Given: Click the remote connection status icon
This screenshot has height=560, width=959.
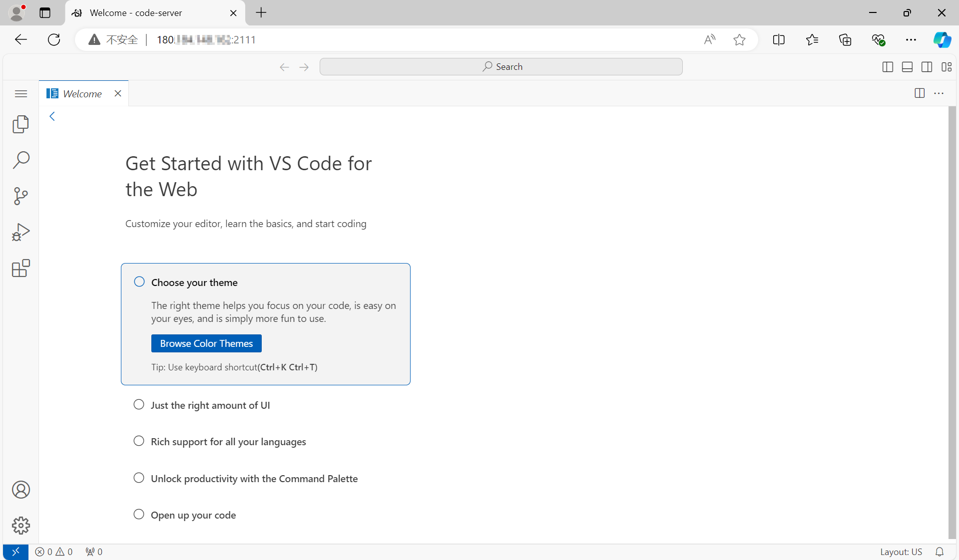Looking at the screenshot, I should tap(15, 552).
